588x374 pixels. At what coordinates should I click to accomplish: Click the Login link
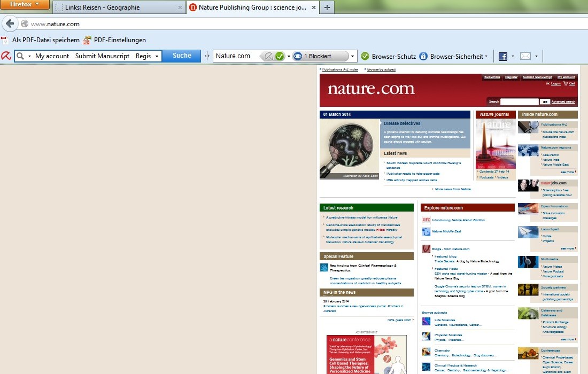[x=556, y=83]
